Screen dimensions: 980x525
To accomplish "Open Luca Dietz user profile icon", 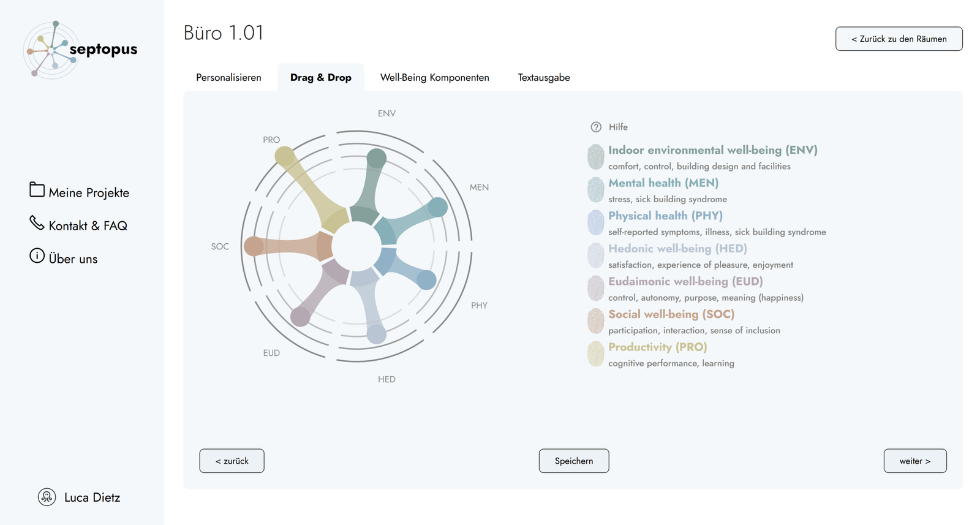I will (x=47, y=497).
